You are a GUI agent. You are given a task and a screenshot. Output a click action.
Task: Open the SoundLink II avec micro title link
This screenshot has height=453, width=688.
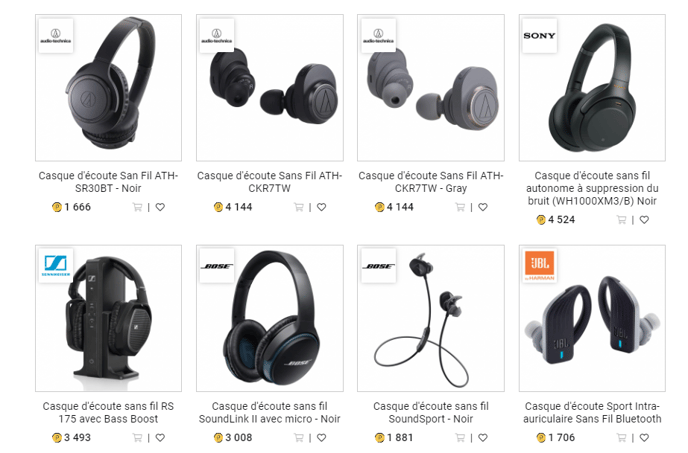[x=269, y=413]
